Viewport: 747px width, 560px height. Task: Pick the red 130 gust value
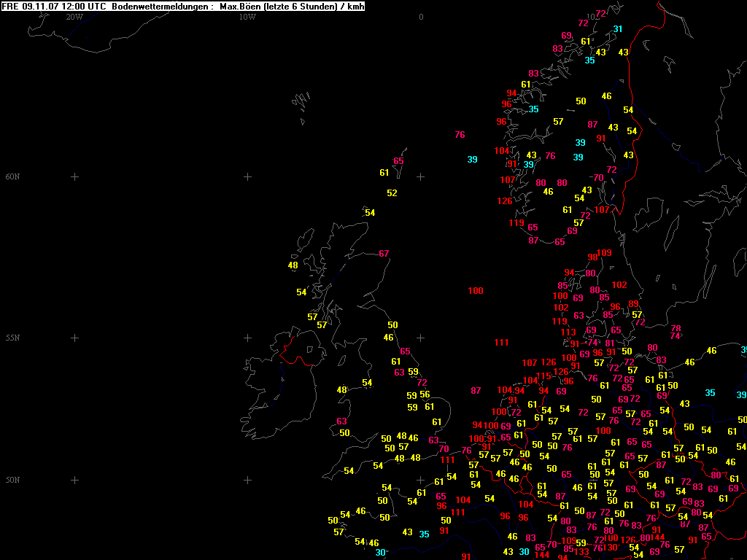(611, 548)
